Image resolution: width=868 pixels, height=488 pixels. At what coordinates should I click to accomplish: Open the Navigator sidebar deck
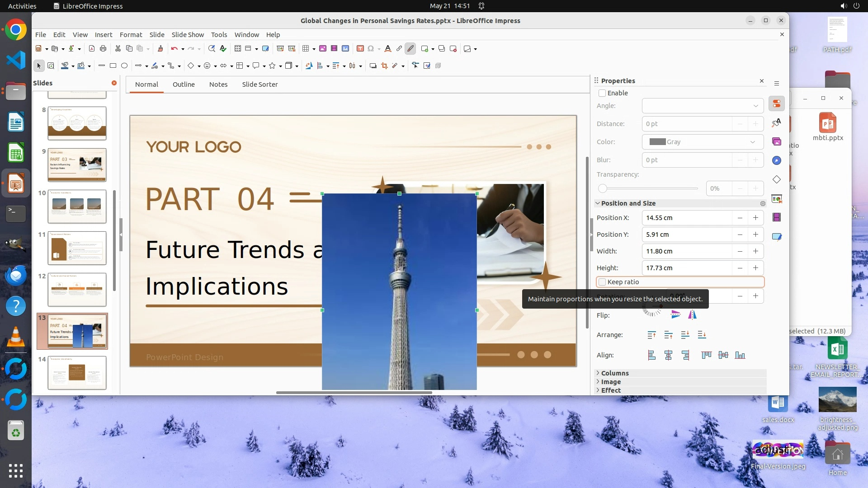click(x=777, y=160)
